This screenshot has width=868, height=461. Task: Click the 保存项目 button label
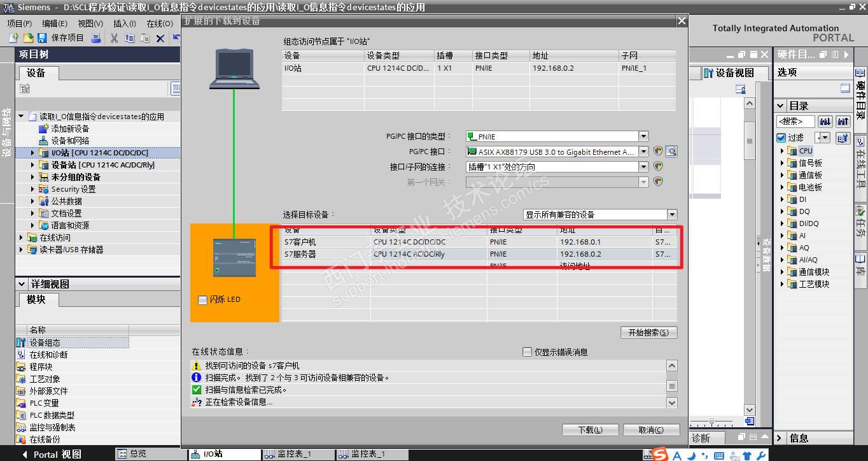click(67, 38)
